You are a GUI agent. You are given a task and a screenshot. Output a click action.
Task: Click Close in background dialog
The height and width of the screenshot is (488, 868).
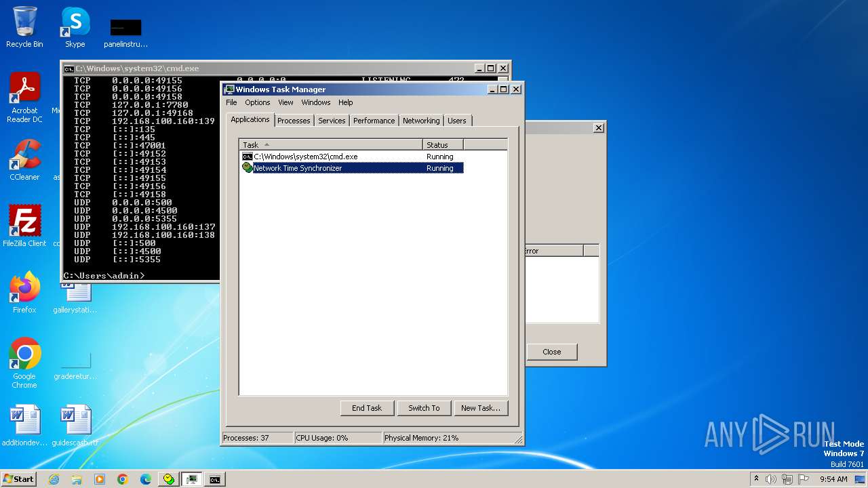click(x=552, y=352)
